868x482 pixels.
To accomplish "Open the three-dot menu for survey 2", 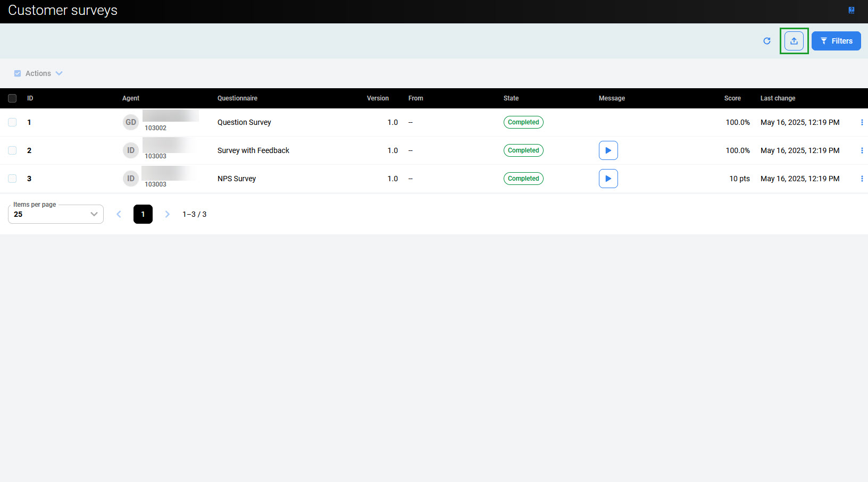I will 862,150.
